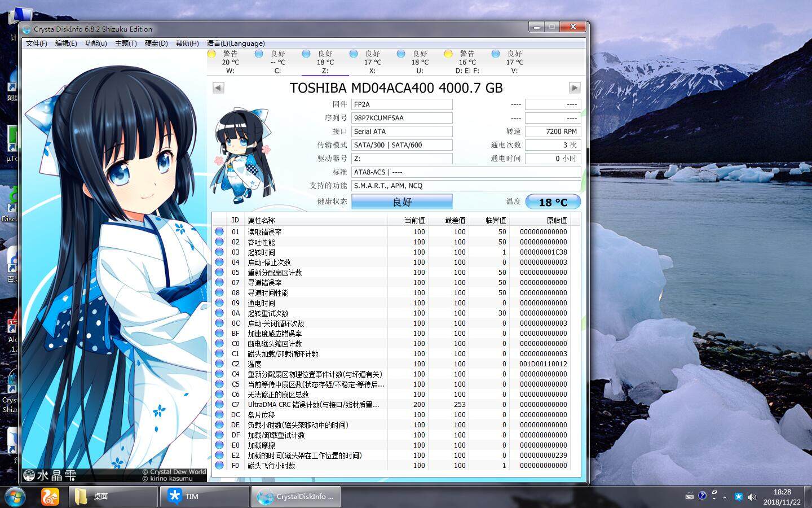Image resolution: width=812 pixels, height=508 pixels.
Task: Open the 帮助(H) menu
Action: 187,43
